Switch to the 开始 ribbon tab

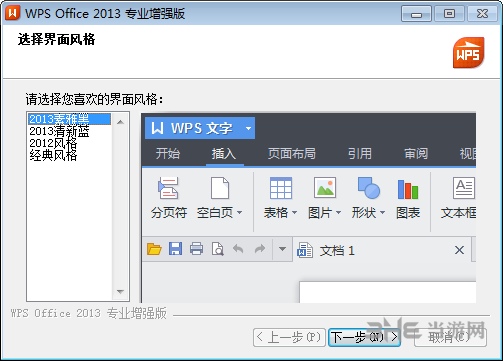pyautogui.click(x=168, y=154)
